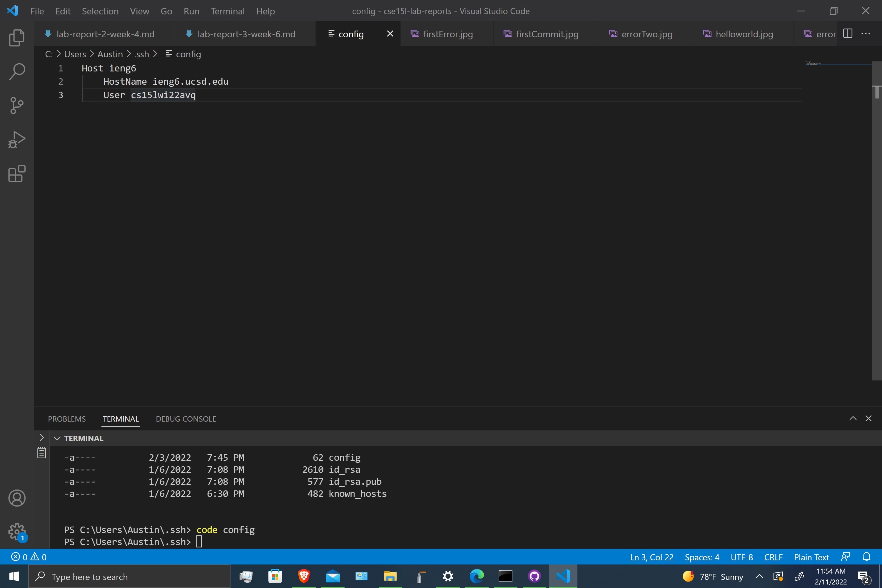Close the terminal panel

pos(868,418)
